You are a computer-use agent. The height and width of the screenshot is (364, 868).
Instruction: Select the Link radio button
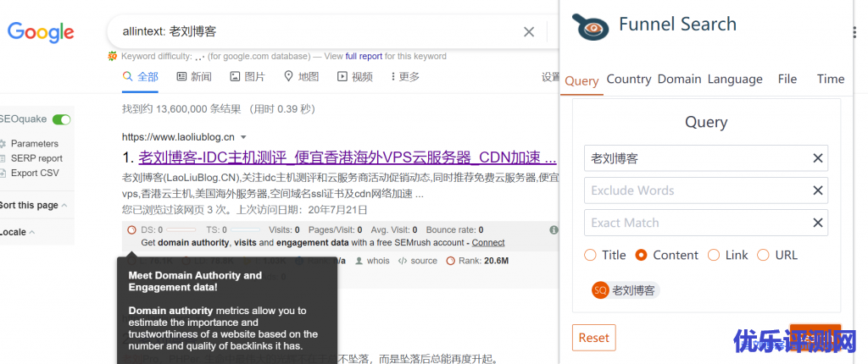714,255
